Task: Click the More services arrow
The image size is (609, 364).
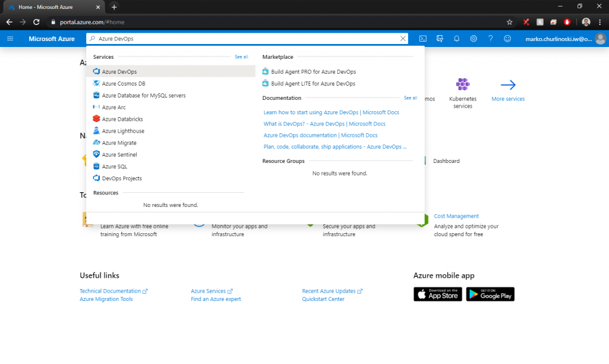Action: 508,84
